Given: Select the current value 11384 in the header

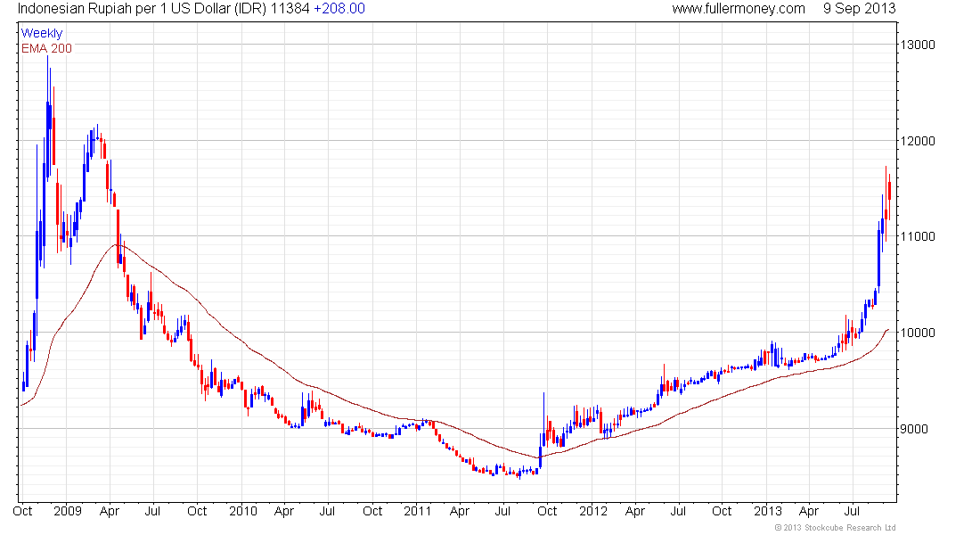Looking at the screenshot, I should coord(290,9).
